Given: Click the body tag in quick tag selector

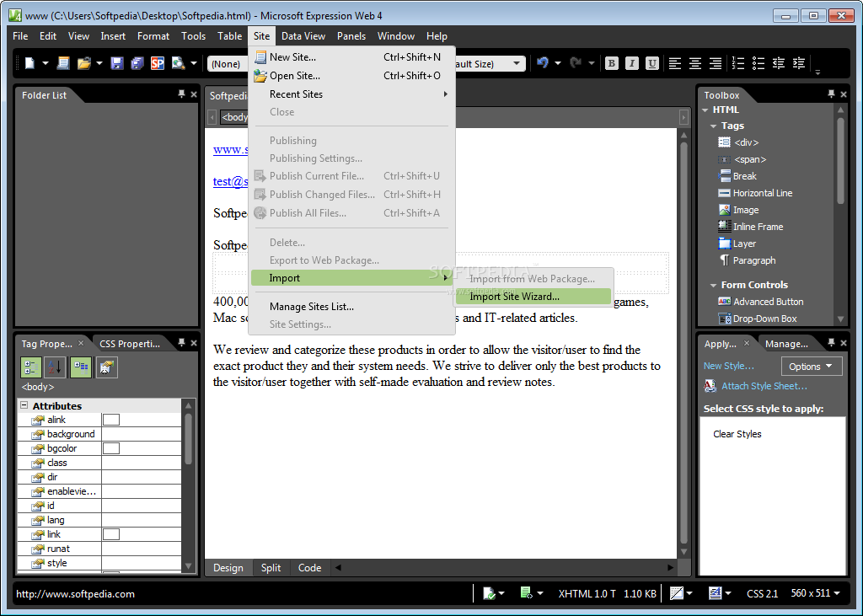Looking at the screenshot, I should click(235, 117).
